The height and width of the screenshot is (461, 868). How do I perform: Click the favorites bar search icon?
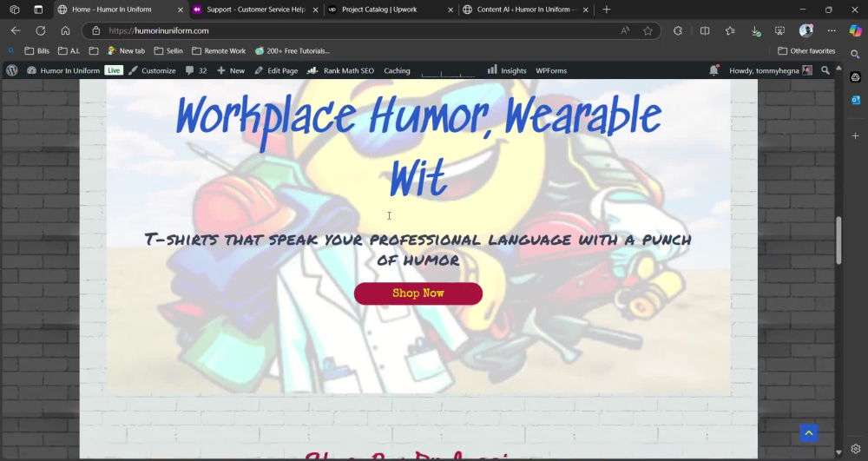[x=11, y=51]
